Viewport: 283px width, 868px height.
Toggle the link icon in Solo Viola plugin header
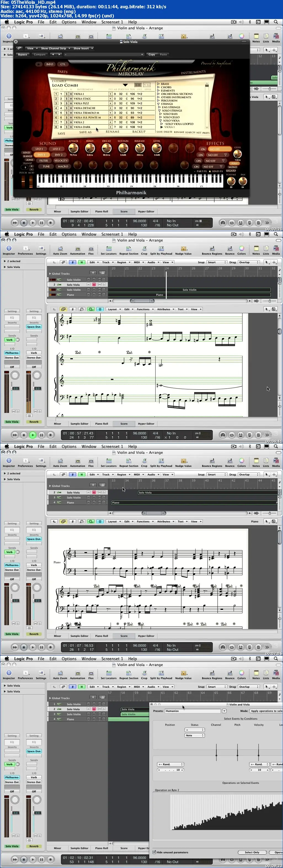point(19,48)
